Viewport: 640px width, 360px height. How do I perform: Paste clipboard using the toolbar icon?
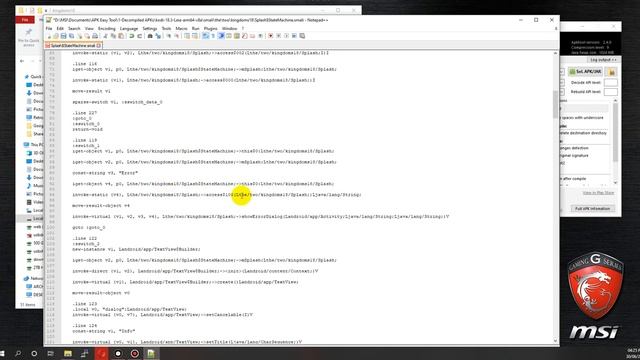[x=121, y=36]
